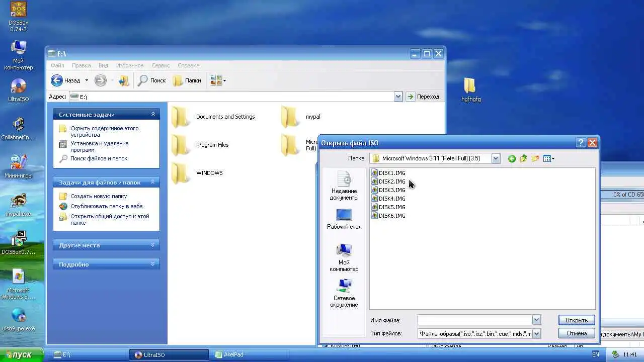Viewport: 644px width, 362px height.
Task: Open the view menu icon in the open dialog
Action: click(x=549, y=159)
